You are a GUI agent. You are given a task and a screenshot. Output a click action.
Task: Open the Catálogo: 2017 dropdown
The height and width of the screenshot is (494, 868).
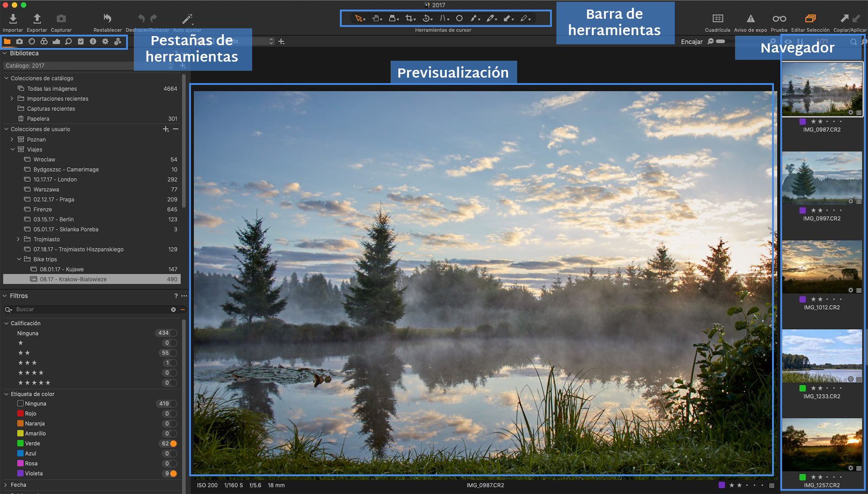pos(90,66)
